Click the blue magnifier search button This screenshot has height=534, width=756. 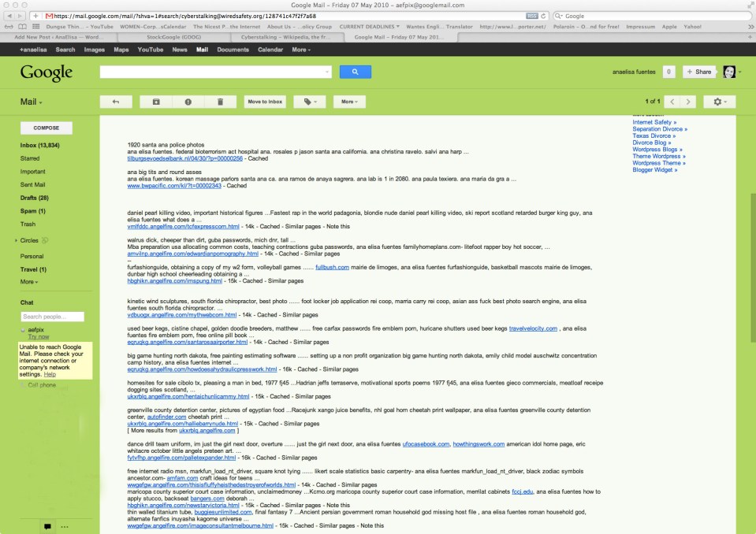coord(355,72)
